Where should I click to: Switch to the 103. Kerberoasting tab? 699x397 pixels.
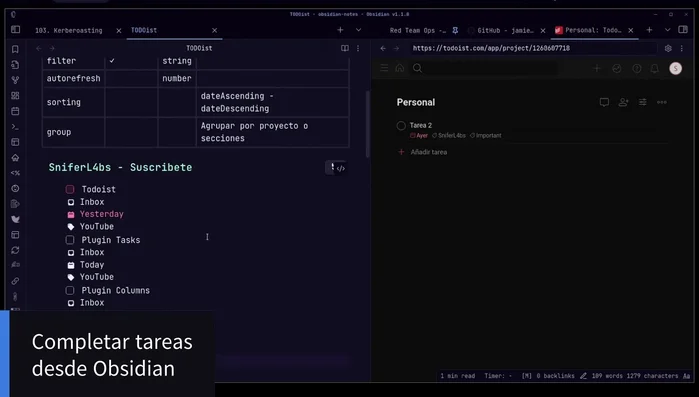pyautogui.click(x=69, y=30)
